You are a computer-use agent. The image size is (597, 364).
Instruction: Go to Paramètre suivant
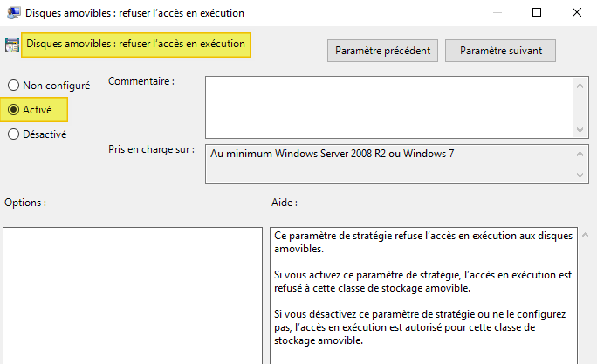[501, 51]
